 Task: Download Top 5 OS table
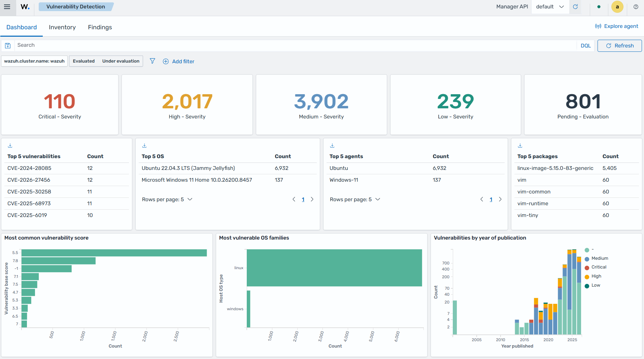[144, 145]
